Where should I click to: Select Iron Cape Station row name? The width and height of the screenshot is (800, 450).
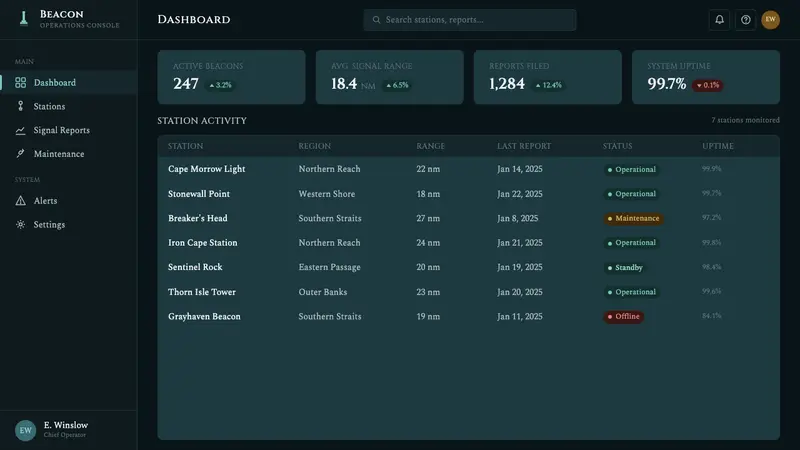click(203, 243)
